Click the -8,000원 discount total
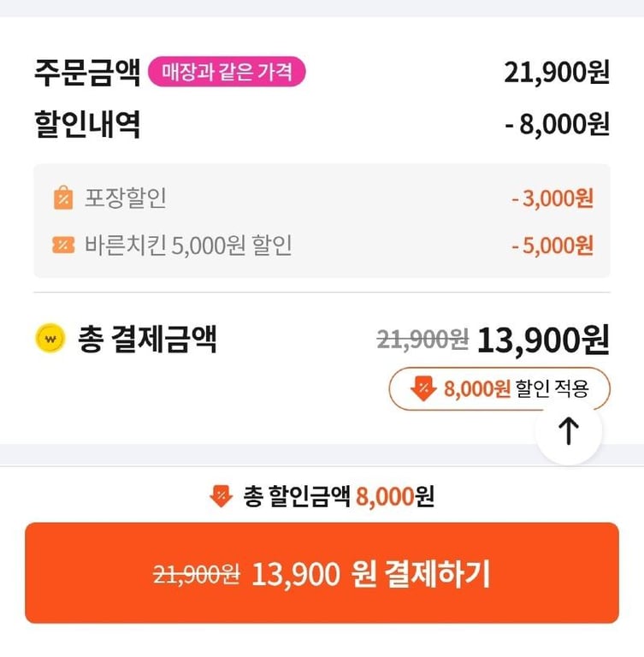Image resolution: width=644 pixels, height=657 pixels. coord(557,124)
